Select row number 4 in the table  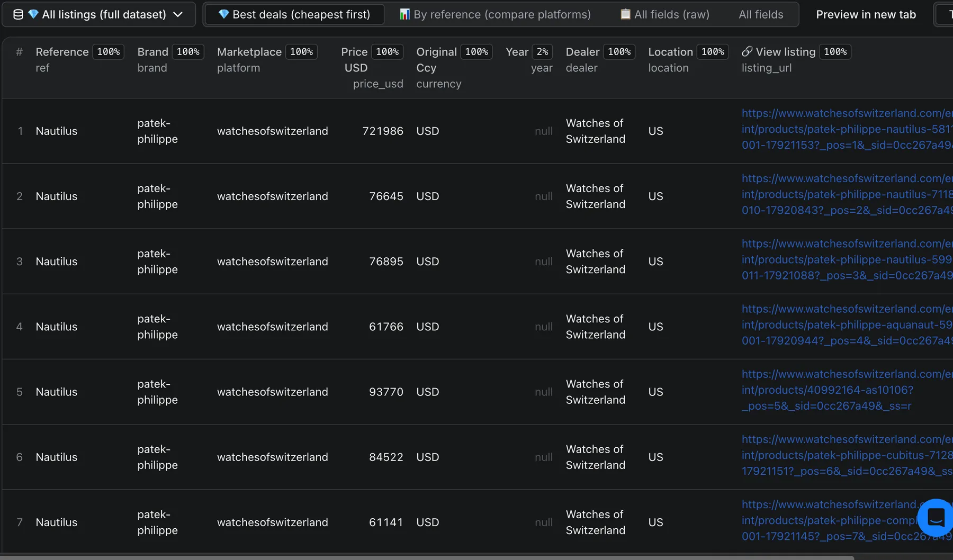pos(20,326)
